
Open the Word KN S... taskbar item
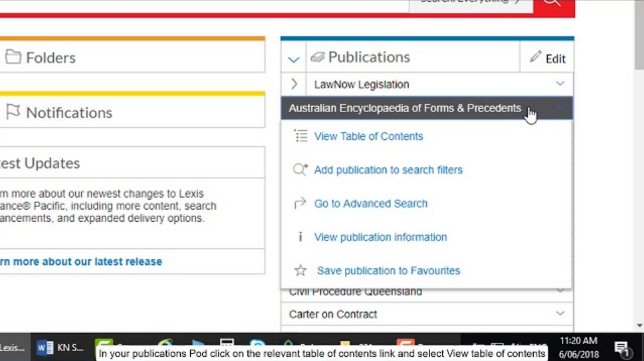click(x=61, y=348)
